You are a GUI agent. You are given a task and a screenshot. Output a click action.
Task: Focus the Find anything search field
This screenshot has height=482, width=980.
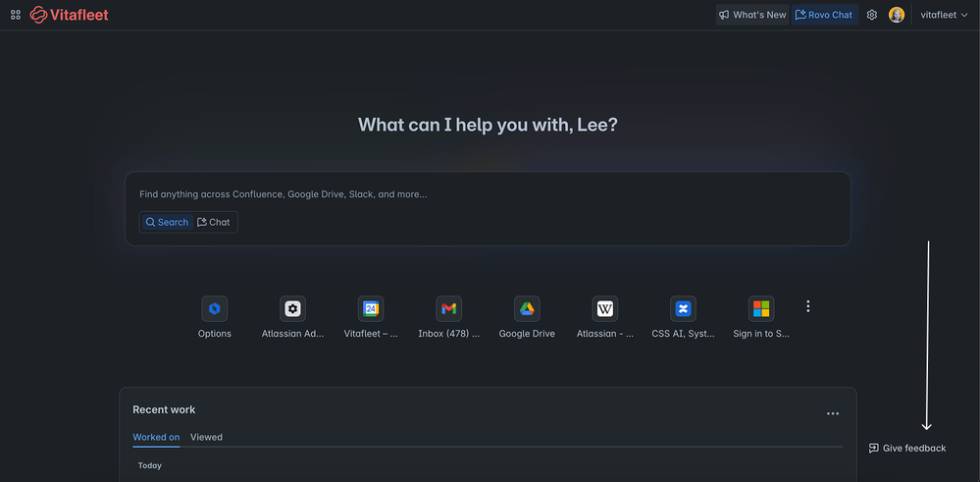[x=488, y=194]
